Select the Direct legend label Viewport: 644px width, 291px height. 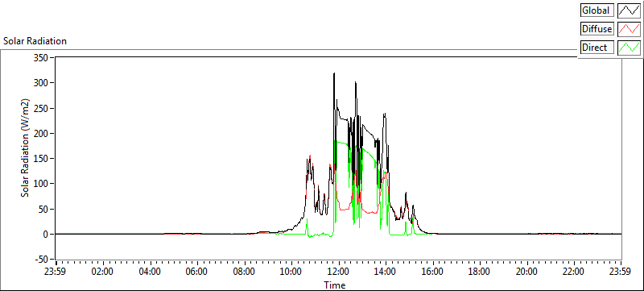[x=597, y=48]
